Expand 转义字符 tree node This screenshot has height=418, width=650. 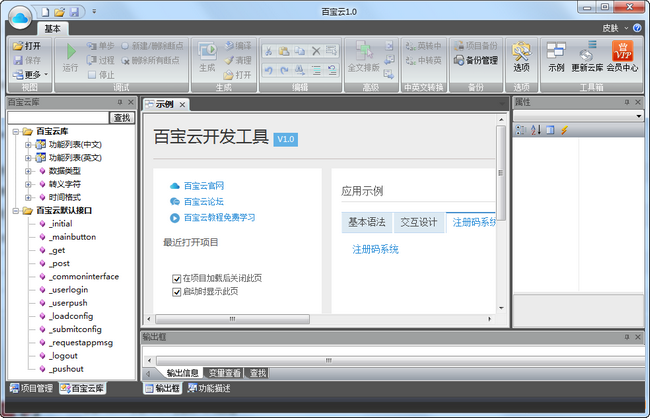[28, 184]
